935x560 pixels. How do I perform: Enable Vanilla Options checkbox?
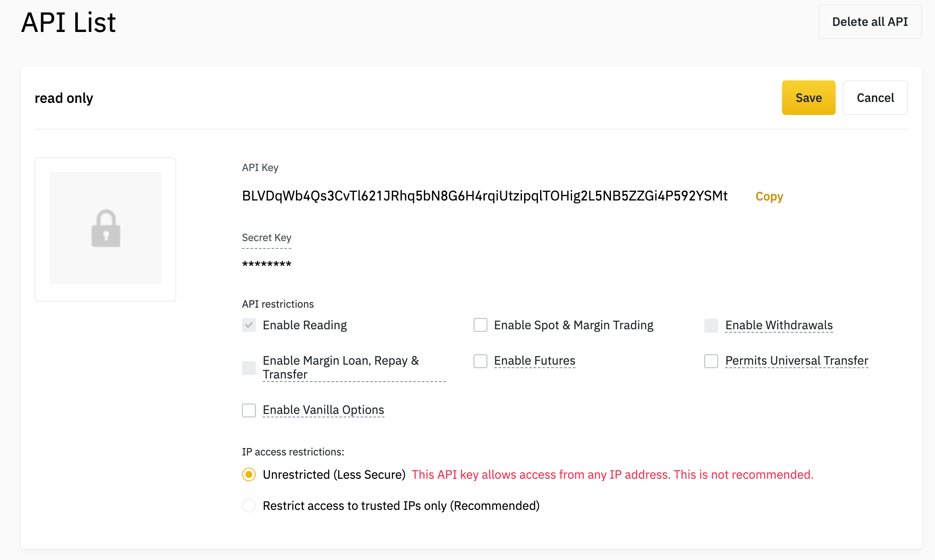249,410
